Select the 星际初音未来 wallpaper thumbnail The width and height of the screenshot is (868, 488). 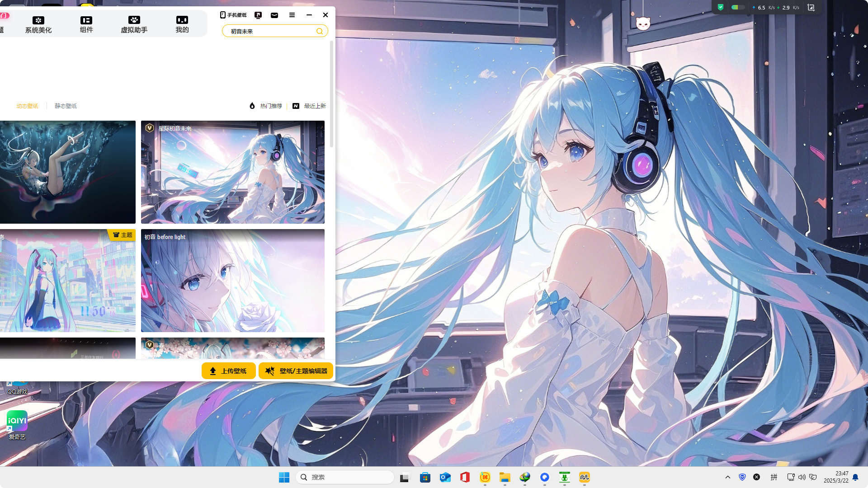click(232, 172)
